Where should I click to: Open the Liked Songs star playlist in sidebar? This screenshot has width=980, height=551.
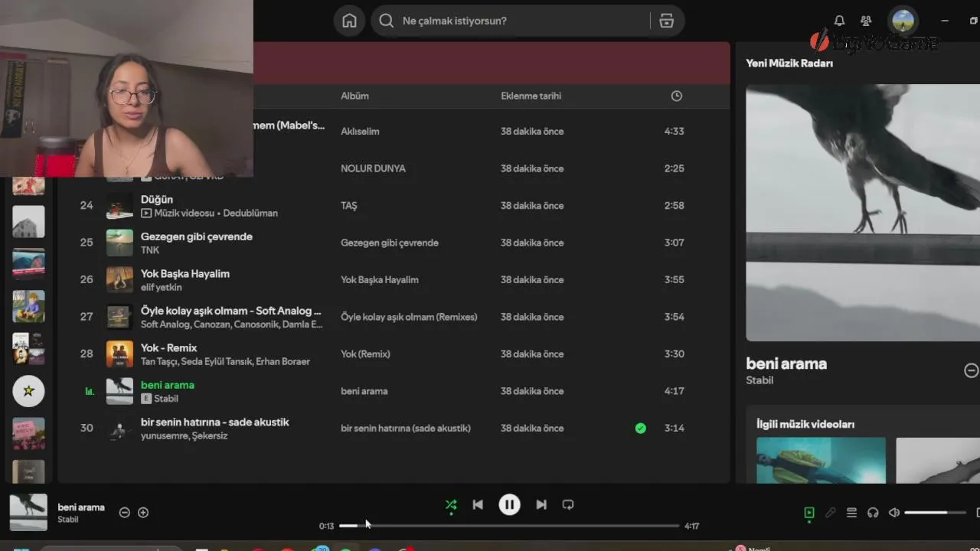pos(28,391)
